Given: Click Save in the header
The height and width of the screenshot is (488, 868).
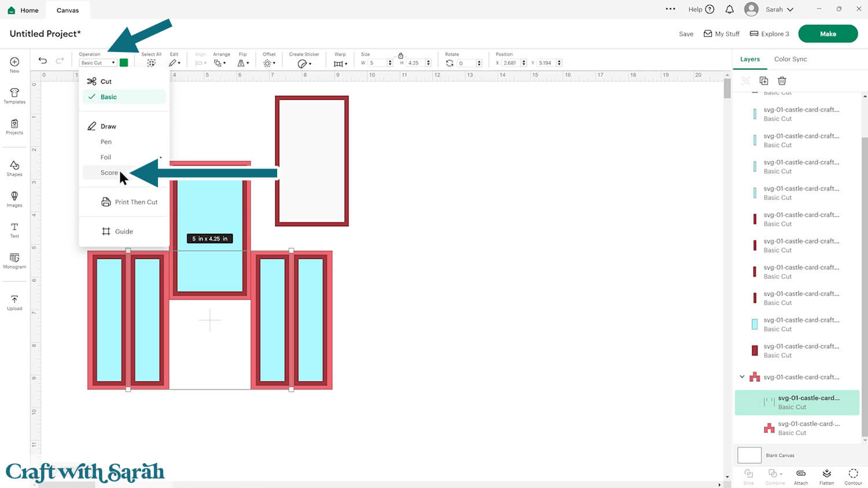Looking at the screenshot, I should pyautogui.click(x=686, y=34).
